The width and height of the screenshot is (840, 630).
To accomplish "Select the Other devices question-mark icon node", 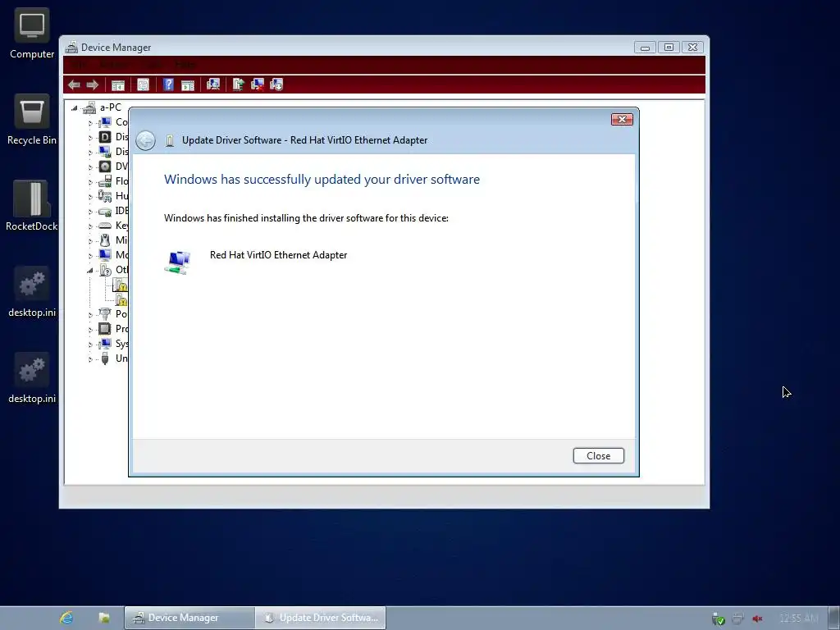I will (x=106, y=270).
